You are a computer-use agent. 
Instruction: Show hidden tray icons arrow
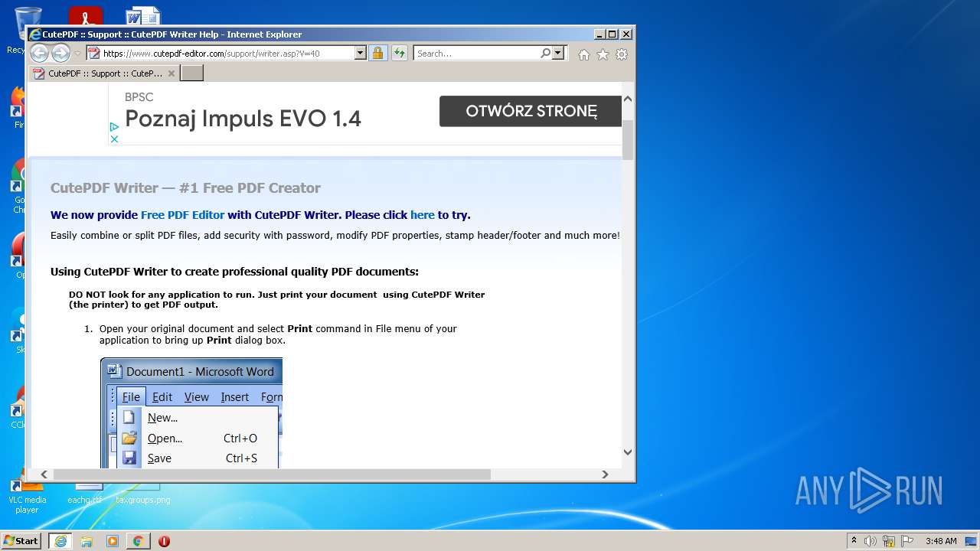[854, 541]
